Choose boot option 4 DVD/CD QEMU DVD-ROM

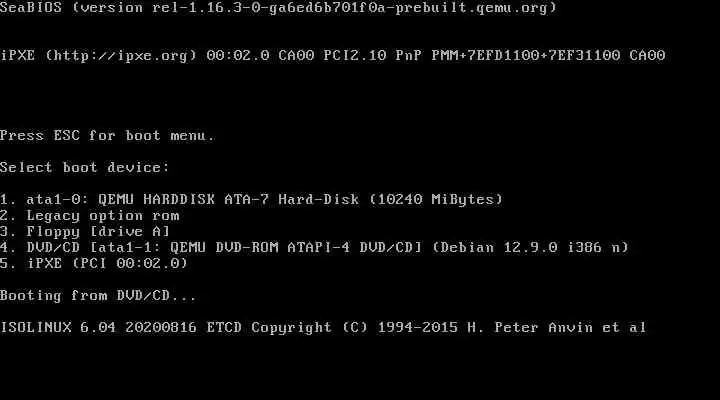(x=314, y=248)
